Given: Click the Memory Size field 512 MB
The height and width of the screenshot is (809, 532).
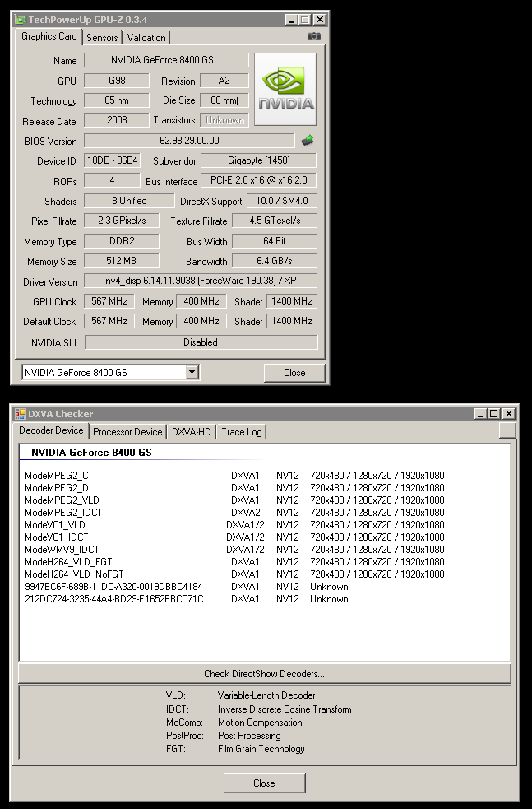Looking at the screenshot, I should point(121,261).
